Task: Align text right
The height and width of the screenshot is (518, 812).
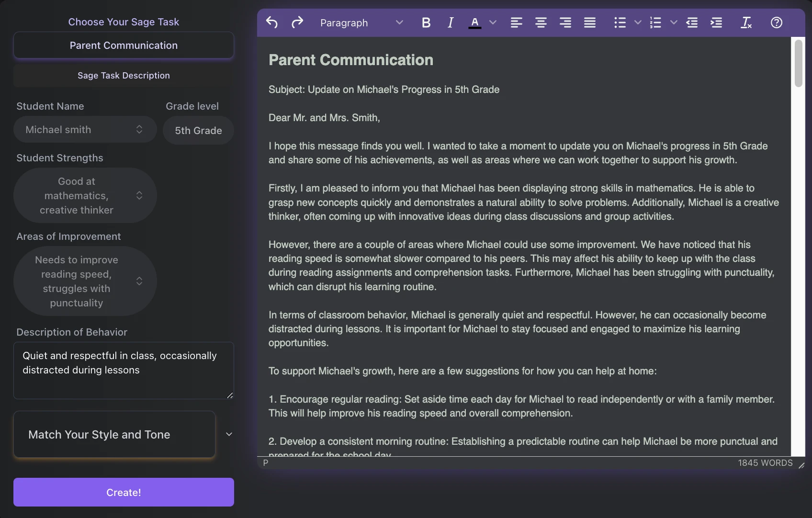Action: tap(565, 23)
